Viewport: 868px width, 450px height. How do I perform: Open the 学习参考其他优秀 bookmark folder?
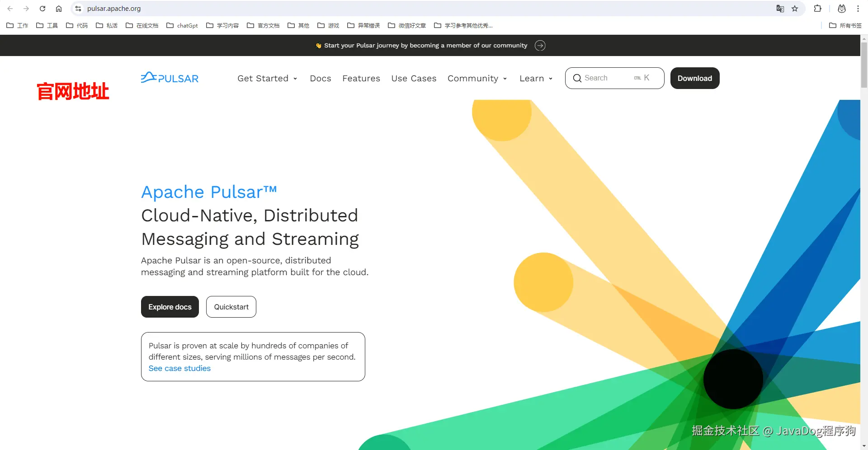tap(463, 25)
